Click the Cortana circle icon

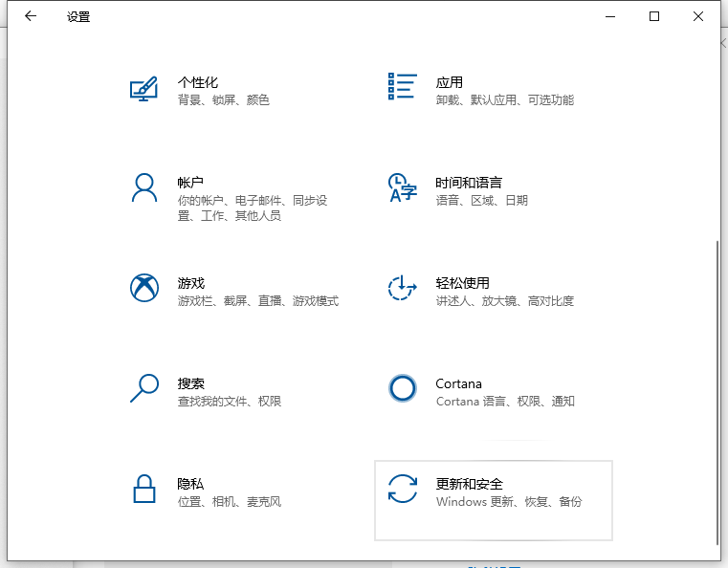[403, 387]
